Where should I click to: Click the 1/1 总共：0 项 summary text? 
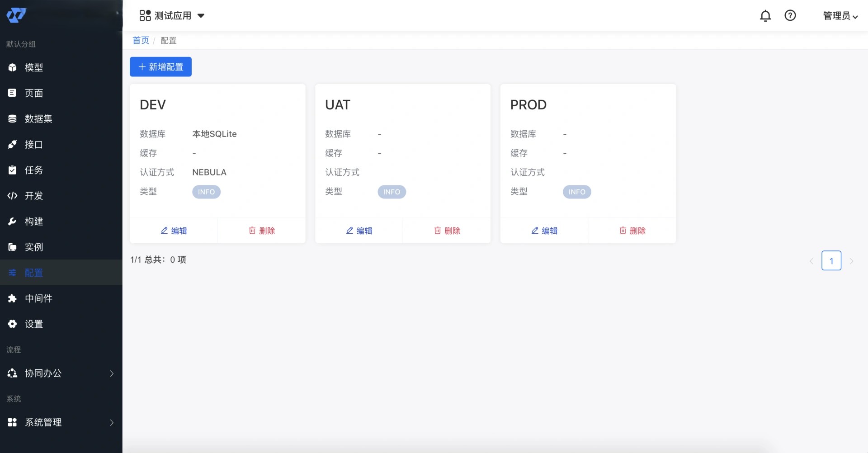(x=158, y=260)
